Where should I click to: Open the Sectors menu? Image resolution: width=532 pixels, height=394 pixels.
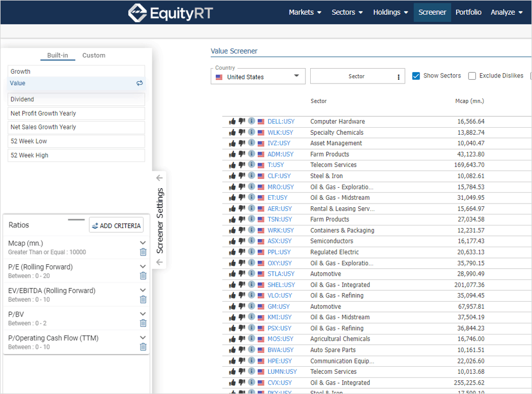[347, 12]
